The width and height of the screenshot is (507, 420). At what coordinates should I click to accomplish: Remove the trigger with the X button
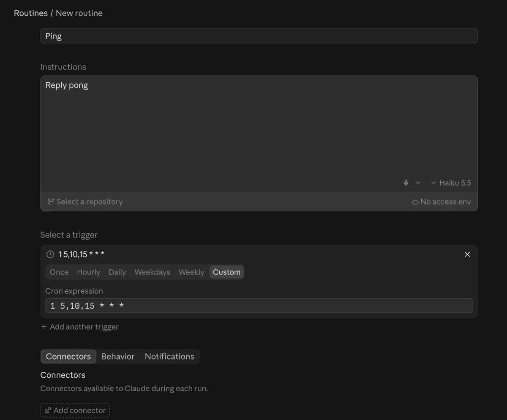pyautogui.click(x=467, y=254)
